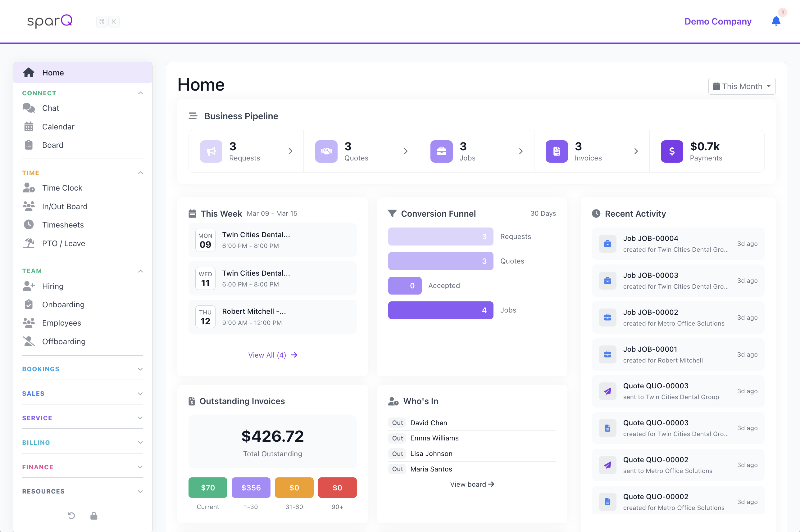This screenshot has width=800, height=532.
Task: Click the Jobs funnel bar showing 4
Action: [x=440, y=310]
